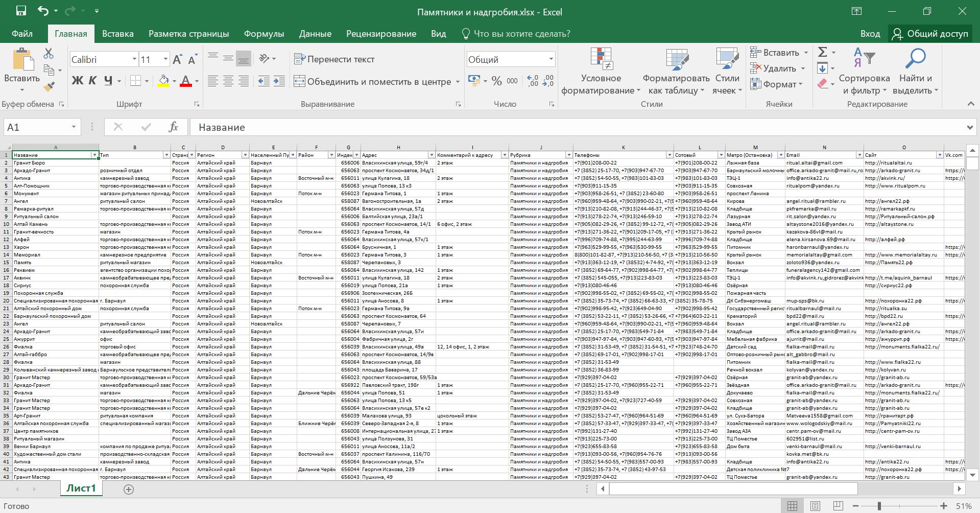Open filter dropdown for Название column
The image size is (980, 513).
tap(94, 155)
